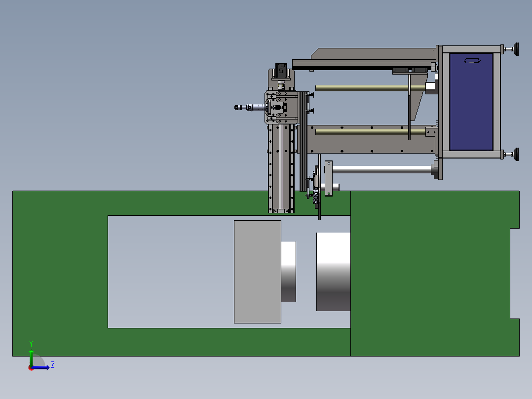Select the horizontal spindle protruding from the carriage
The height and width of the screenshot is (399, 532).
[x=250, y=107]
